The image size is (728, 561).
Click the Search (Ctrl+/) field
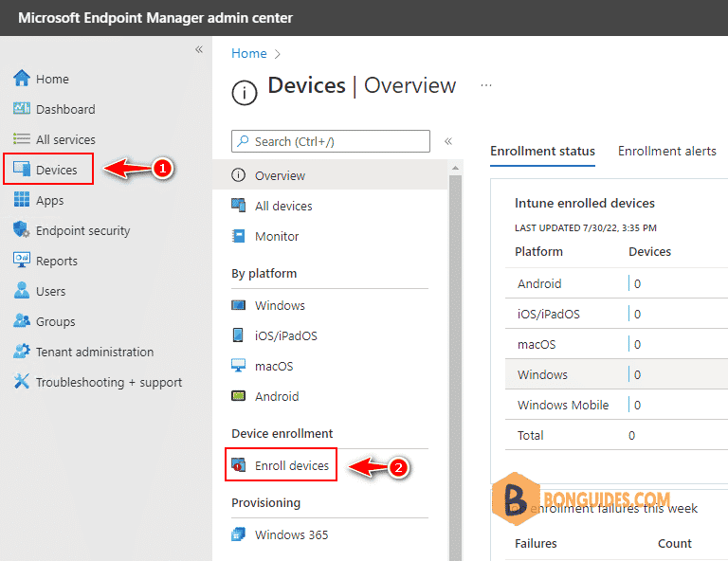[331, 141]
